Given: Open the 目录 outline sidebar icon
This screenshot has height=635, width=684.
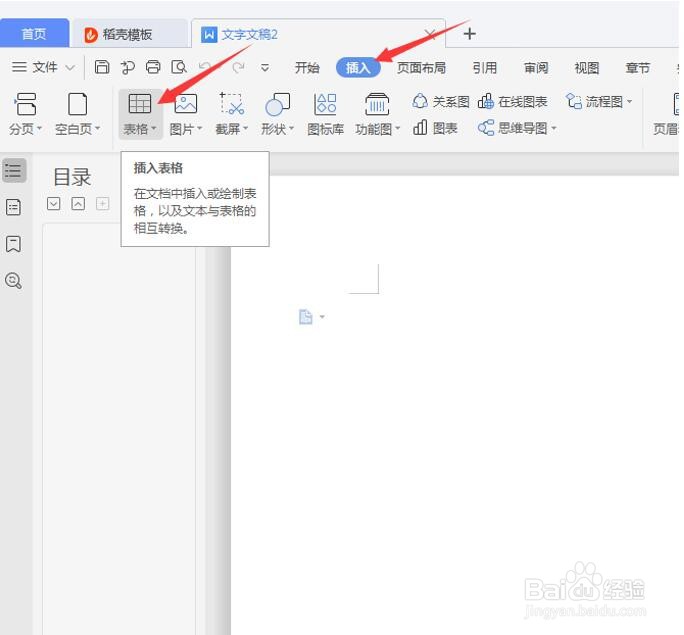Looking at the screenshot, I should [x=14, y=170].
